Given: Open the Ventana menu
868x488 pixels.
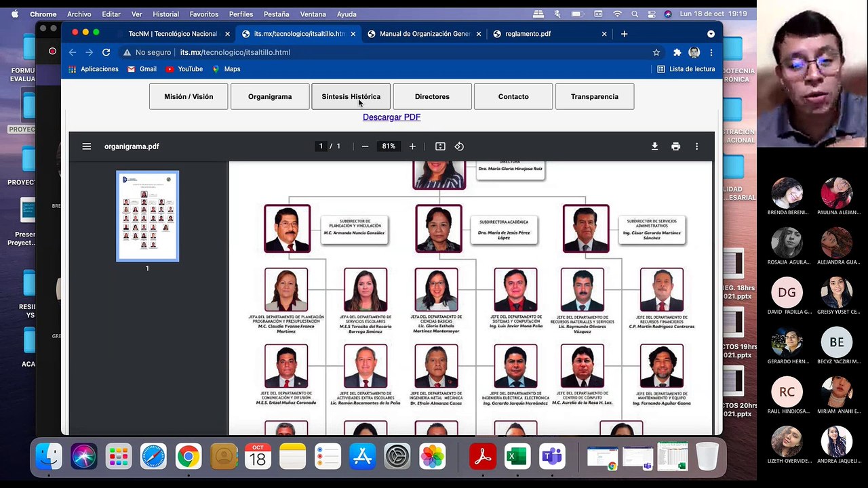Looking at the screenshot, I should (x=313, y=14).
